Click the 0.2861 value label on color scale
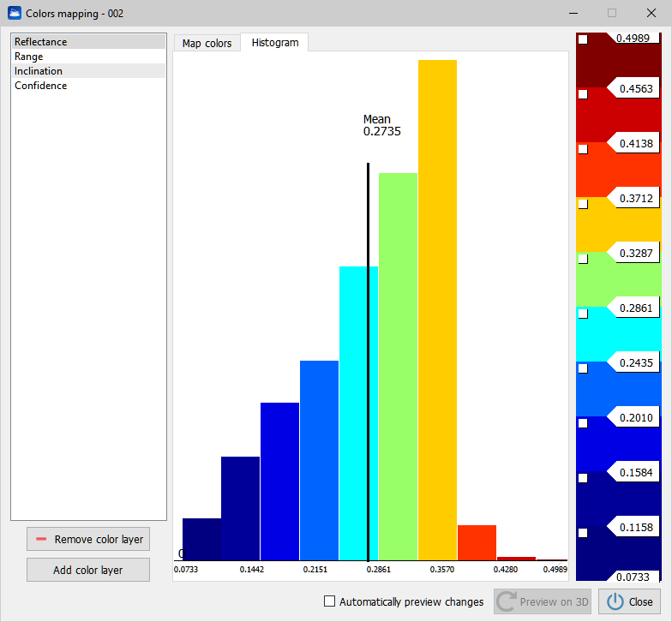Screen dimensions: 672x622 pyautogui.click(x=635, y=308)
